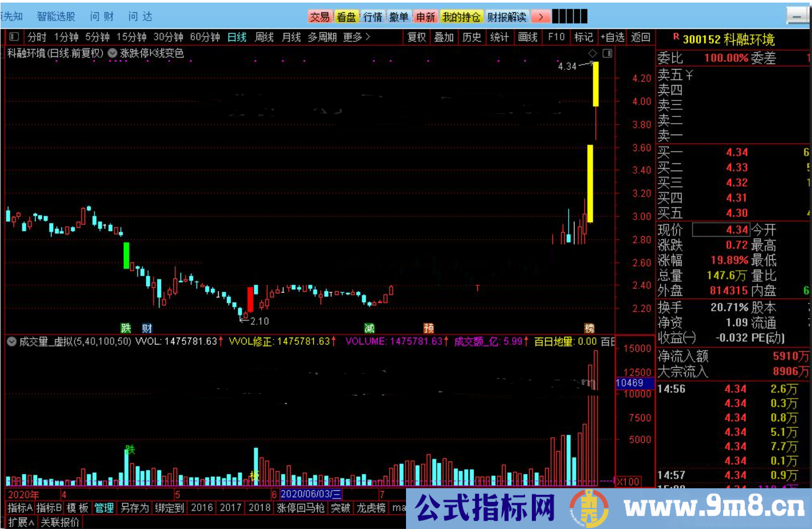Toggle the right panel layout icon
Image resolution: width=812 pixels, height=529 pixels.
tap(608, 54)
